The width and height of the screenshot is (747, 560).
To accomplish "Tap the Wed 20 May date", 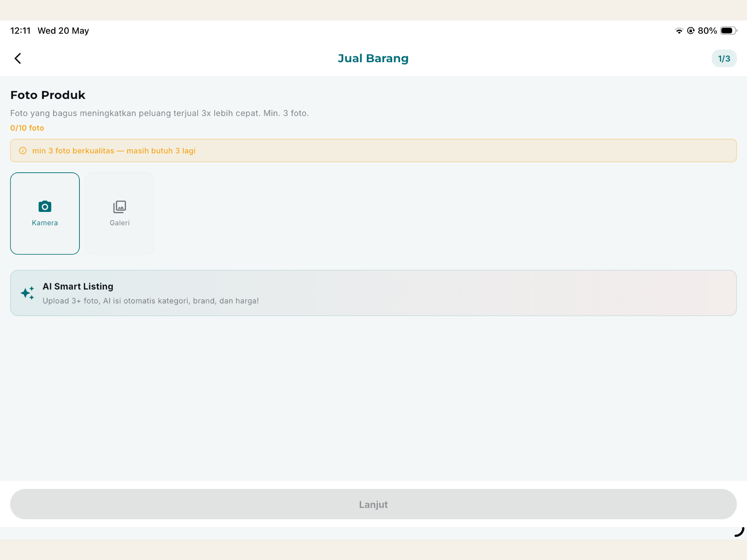I will coord(63,31).
